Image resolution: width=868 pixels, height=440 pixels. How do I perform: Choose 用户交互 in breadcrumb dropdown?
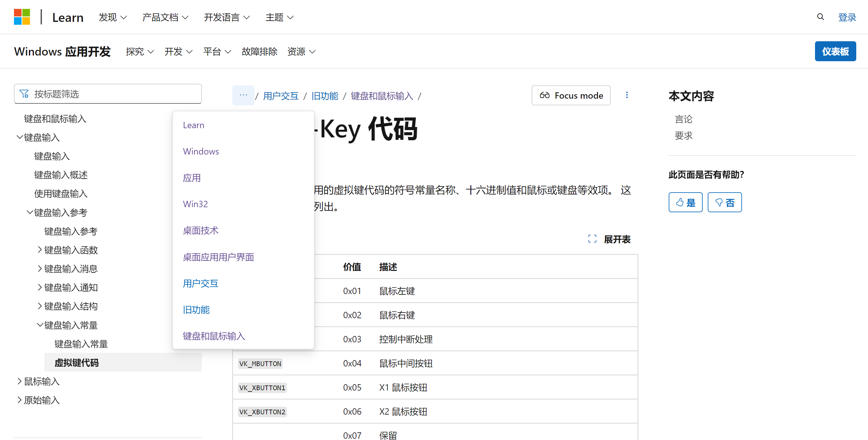(x=201, y=283)
